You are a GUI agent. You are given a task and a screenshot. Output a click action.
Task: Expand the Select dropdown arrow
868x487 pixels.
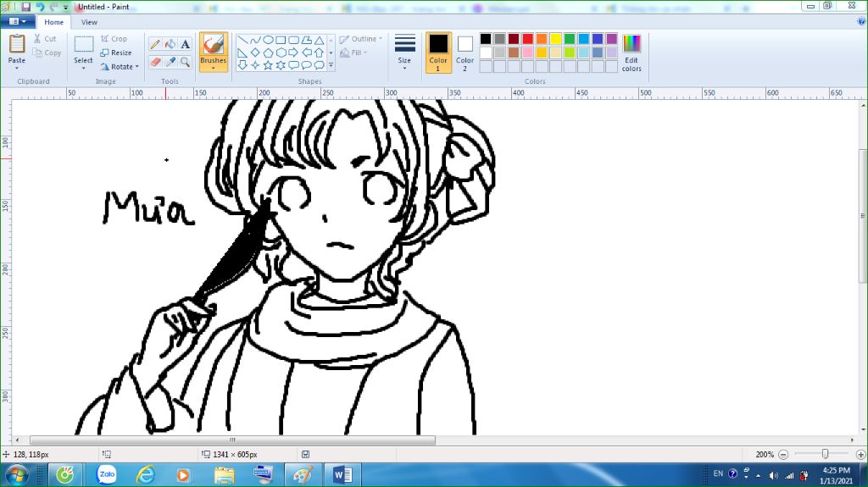point(84,68)
